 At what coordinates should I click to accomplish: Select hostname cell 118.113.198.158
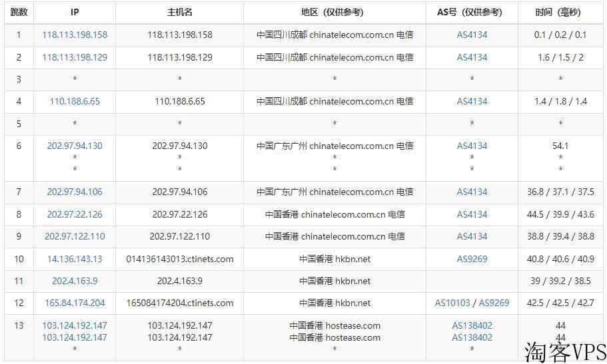pos(180,35)
